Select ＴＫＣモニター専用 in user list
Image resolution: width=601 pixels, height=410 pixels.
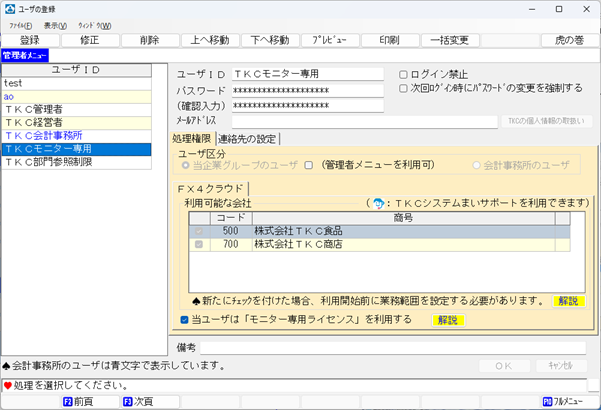pos(76,149)
